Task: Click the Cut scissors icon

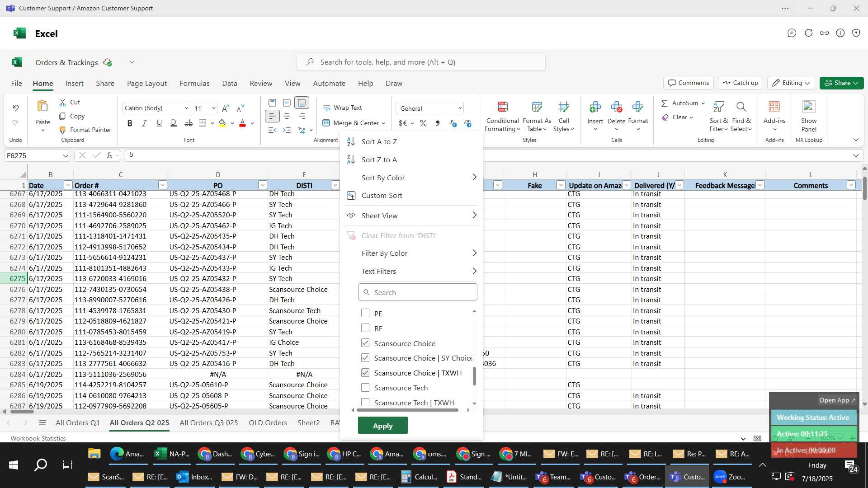Action: (63, 103)
